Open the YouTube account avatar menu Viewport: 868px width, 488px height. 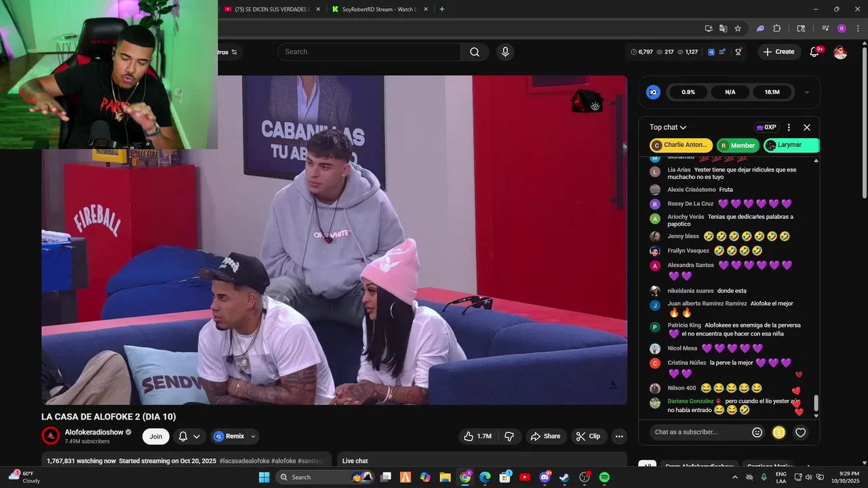click(840, 52)
